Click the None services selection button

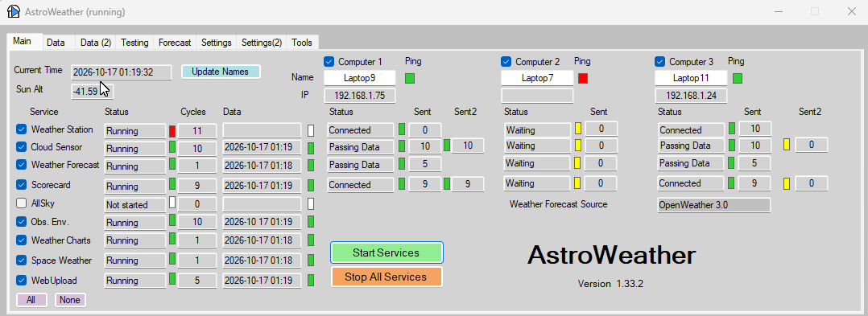coord(70,300)
